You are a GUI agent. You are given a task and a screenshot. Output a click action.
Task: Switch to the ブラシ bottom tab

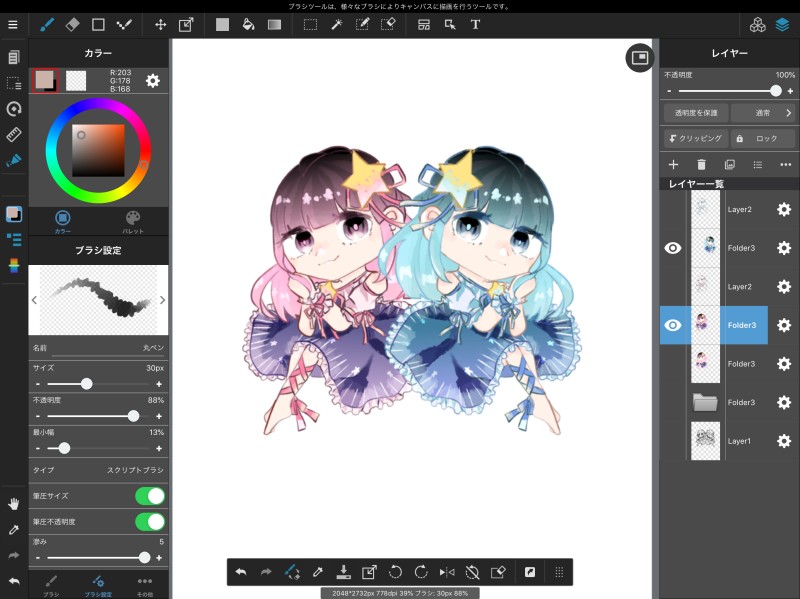click(51, 586)
